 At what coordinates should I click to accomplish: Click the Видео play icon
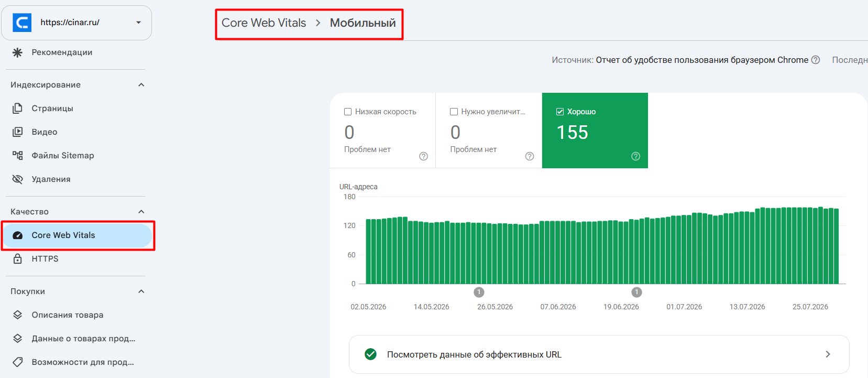click(x=17, y=132)
